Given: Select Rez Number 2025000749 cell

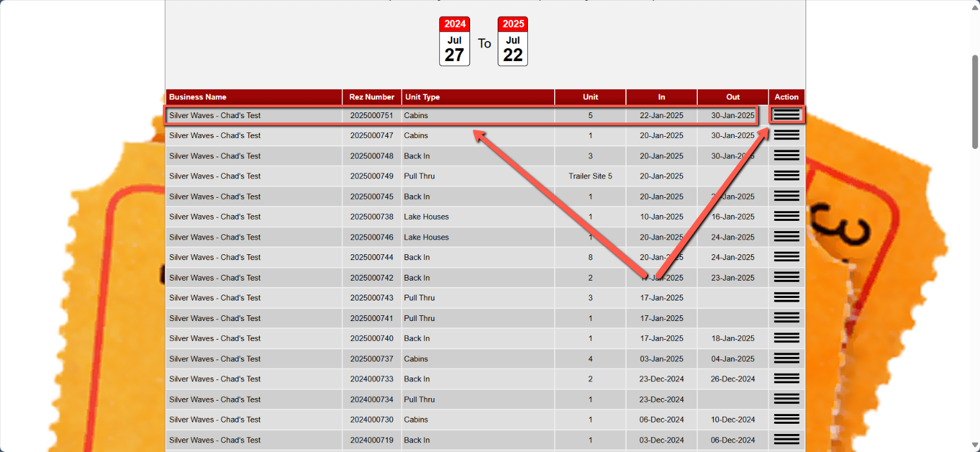Looking at the screenshot, I should point(372,176).
